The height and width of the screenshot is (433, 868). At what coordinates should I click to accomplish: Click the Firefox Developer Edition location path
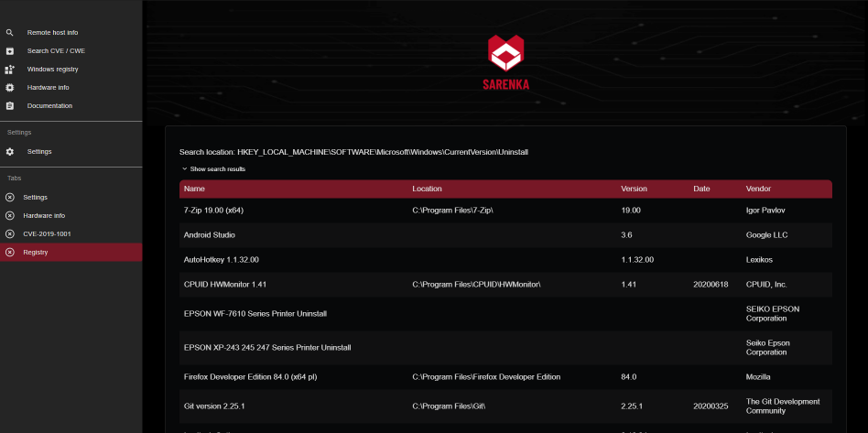pyautogui.click(x=486, y=376)
